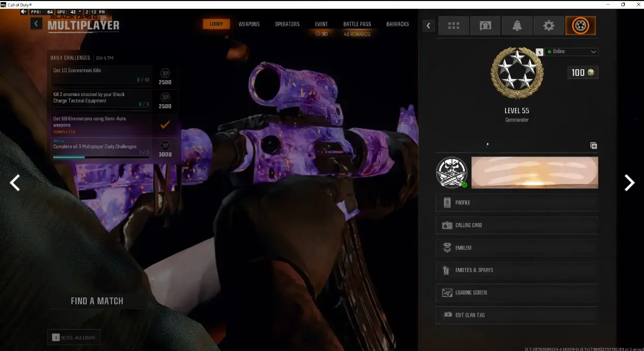
Task: Open the Calling Card option
Action: [516, 225]
